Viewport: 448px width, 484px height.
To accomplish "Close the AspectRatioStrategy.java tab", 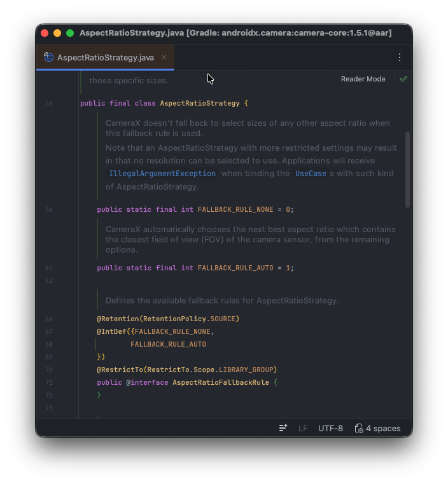I will (164, 57).
